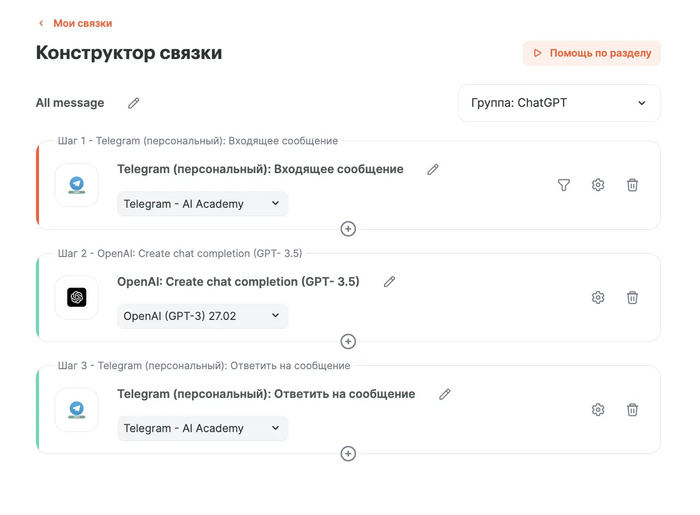Click OpenAI: Create chat completion (GPT- 3.5) title
The width and height of the screenshot is (700, 515).
click(238, 282)
